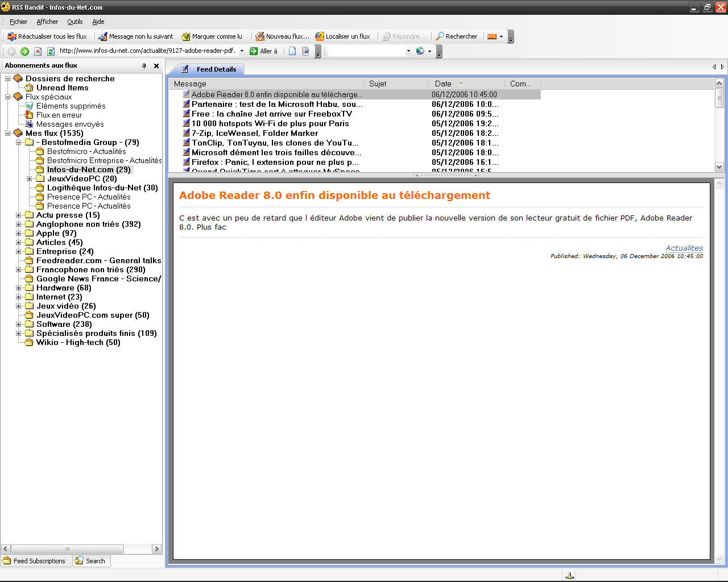Expand the Software (238) folder
728x582 pixels.
point(19,325)
